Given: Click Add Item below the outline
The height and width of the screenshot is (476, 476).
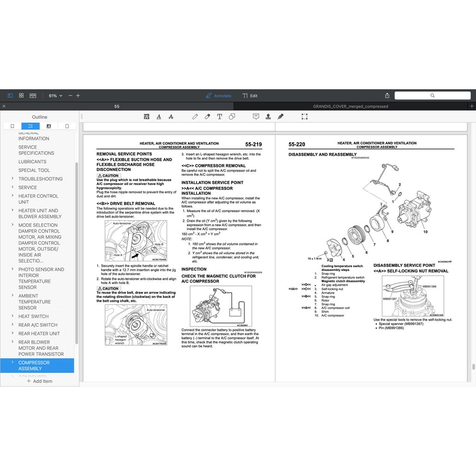Looking at the screenshot, I should coord(40,381).
